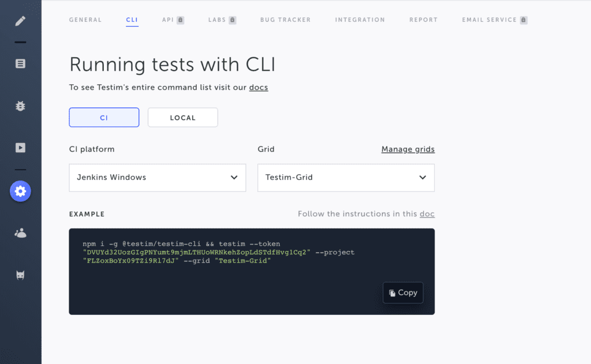
Task: Open the Labs tab
Action: point(217,20)
